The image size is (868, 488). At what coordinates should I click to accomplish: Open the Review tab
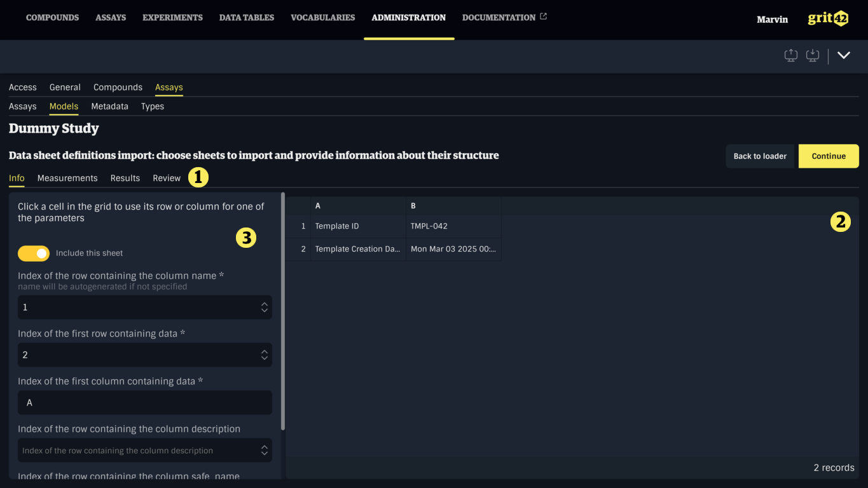pos(166,178)
